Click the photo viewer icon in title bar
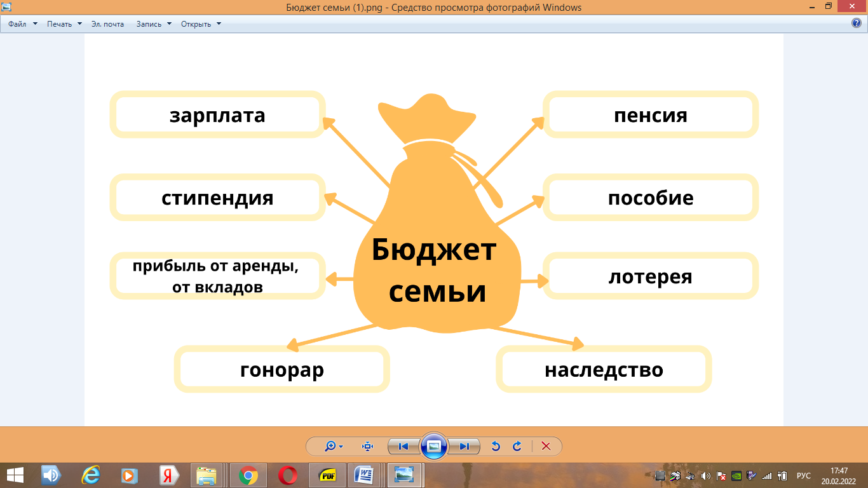 point(7,8)
